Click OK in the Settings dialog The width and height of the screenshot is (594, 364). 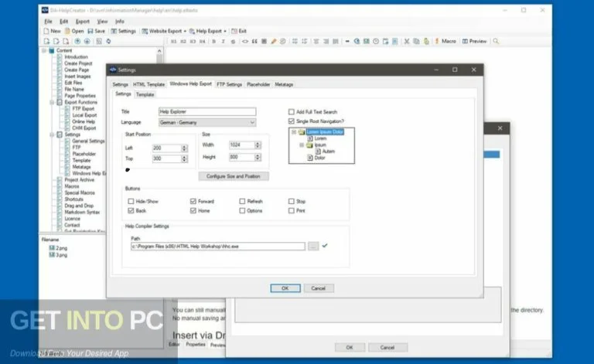coord(285,288)
